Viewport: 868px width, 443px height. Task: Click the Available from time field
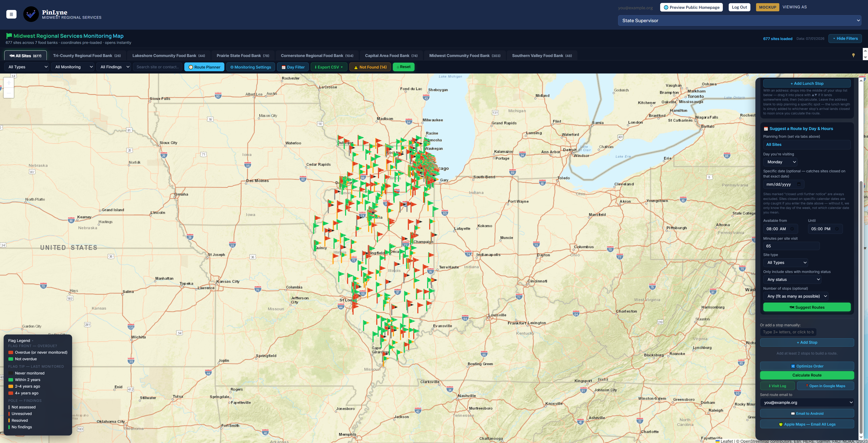click(x=780, y=229)
